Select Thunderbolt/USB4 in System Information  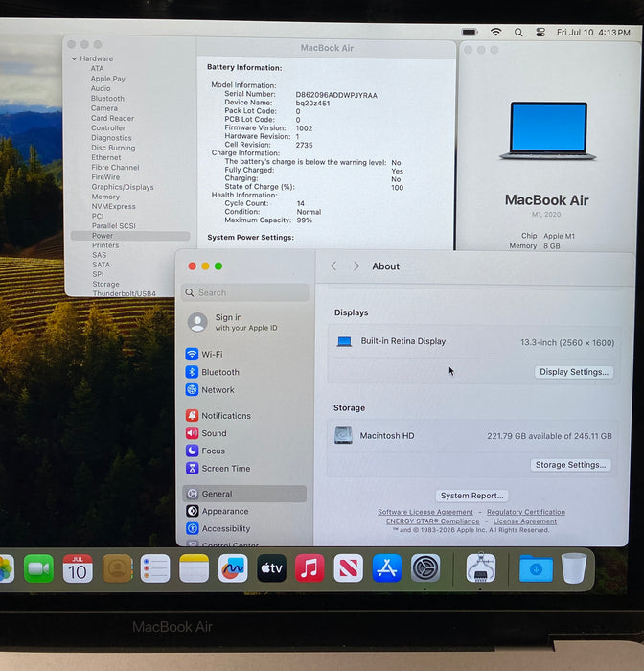[124, 293]
